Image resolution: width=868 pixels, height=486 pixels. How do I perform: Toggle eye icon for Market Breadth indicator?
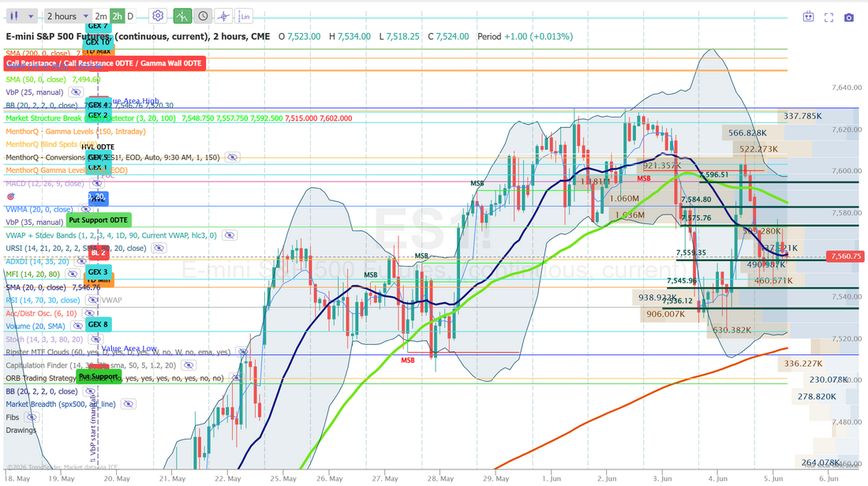click(128, 404)
